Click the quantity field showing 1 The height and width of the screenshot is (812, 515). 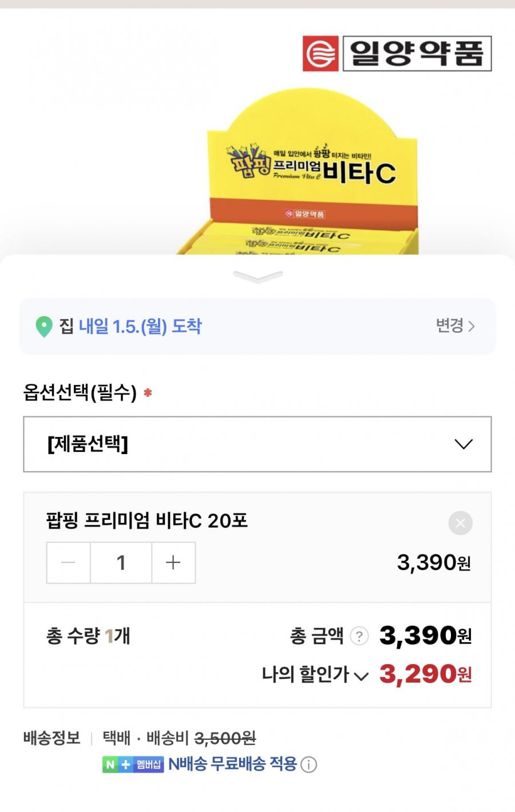121,563
